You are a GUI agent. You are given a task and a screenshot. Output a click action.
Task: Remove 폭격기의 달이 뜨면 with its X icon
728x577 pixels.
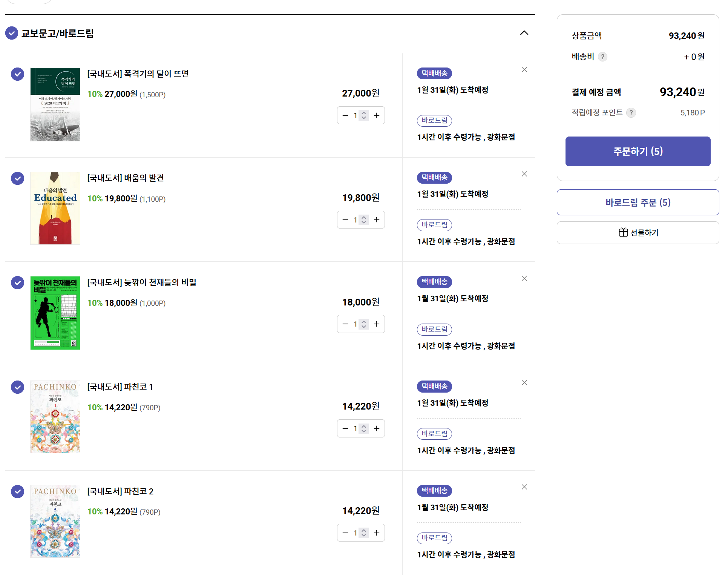coord(524,70)
